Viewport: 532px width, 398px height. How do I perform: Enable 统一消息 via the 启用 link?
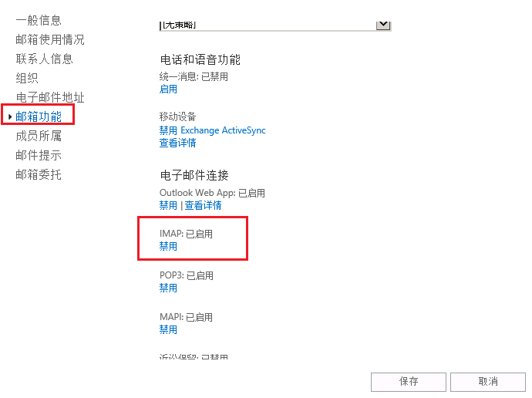168,89
